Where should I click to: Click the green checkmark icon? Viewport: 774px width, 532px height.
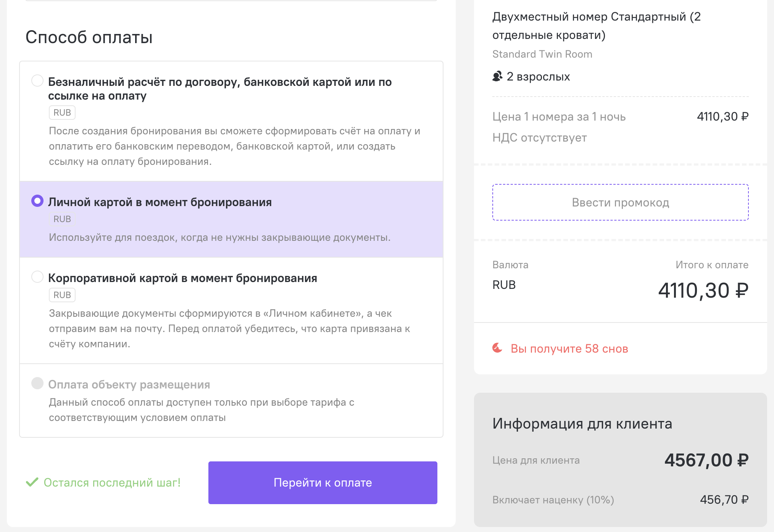32,482
